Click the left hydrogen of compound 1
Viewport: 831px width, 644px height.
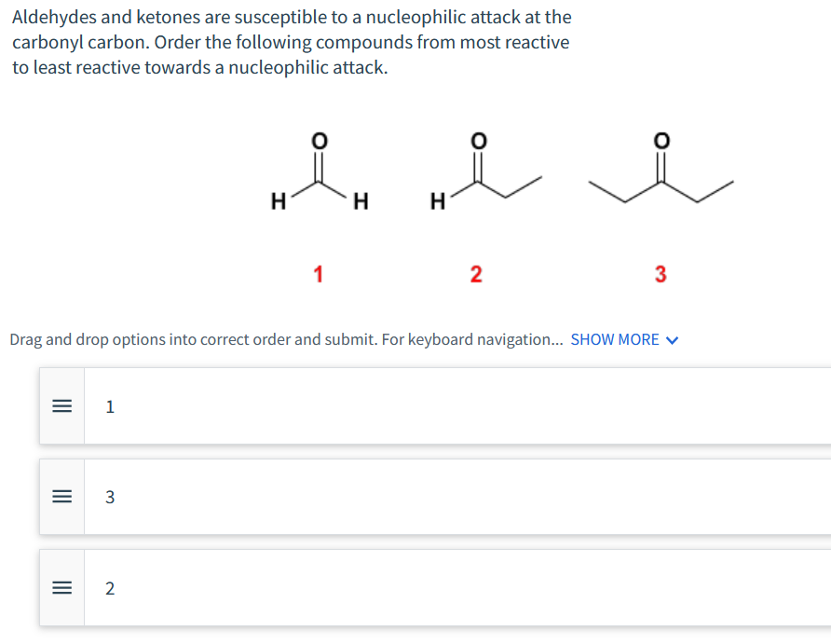pyautogui.click(x=275, y=200)
